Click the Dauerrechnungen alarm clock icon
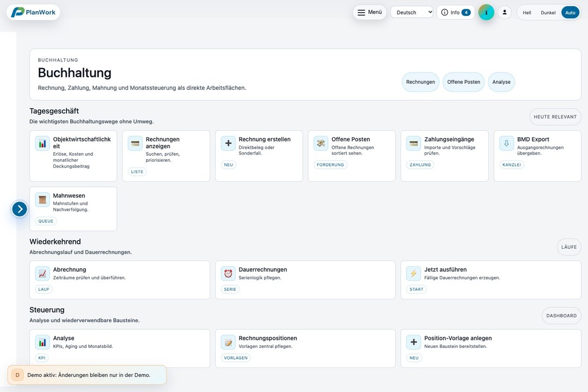The width and height of the screenshot is (588, 392). [x=228, y=273]
